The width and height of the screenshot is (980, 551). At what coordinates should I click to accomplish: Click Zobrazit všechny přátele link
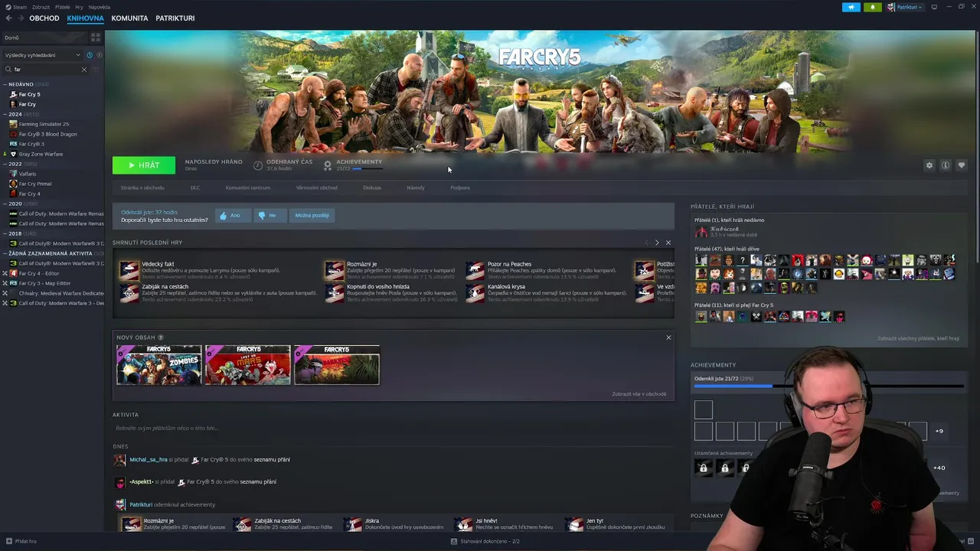918,338
